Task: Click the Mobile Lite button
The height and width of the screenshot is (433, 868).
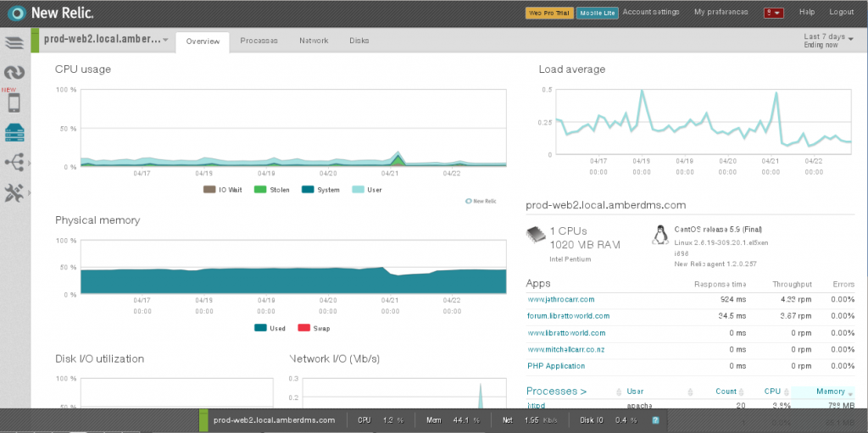Action: tap(598, 13)
